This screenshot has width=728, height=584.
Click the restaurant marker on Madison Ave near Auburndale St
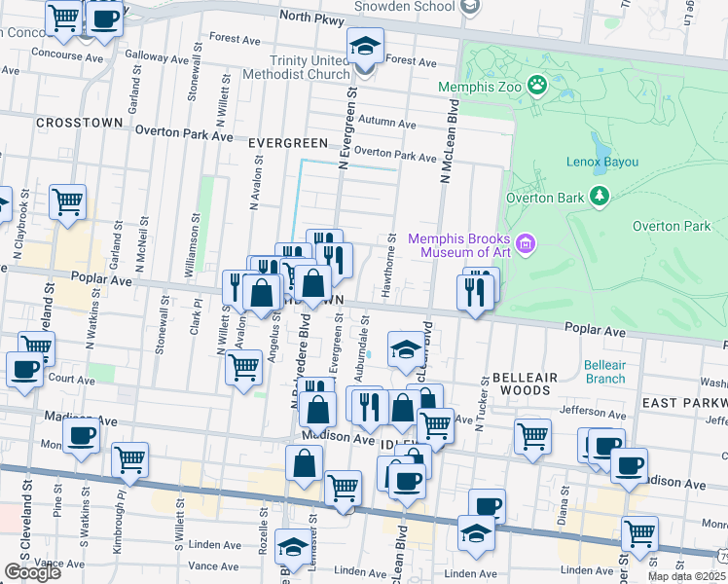coord(370,408)
